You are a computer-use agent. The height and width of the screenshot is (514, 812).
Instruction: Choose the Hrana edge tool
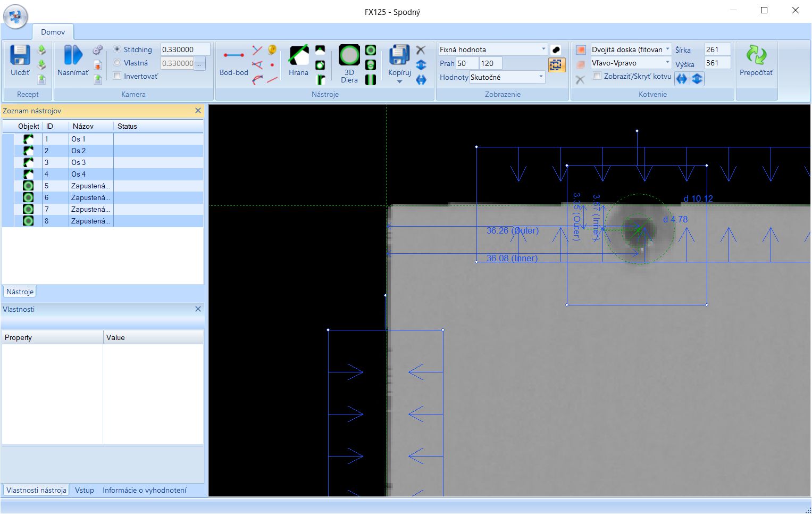click(298, 56)
